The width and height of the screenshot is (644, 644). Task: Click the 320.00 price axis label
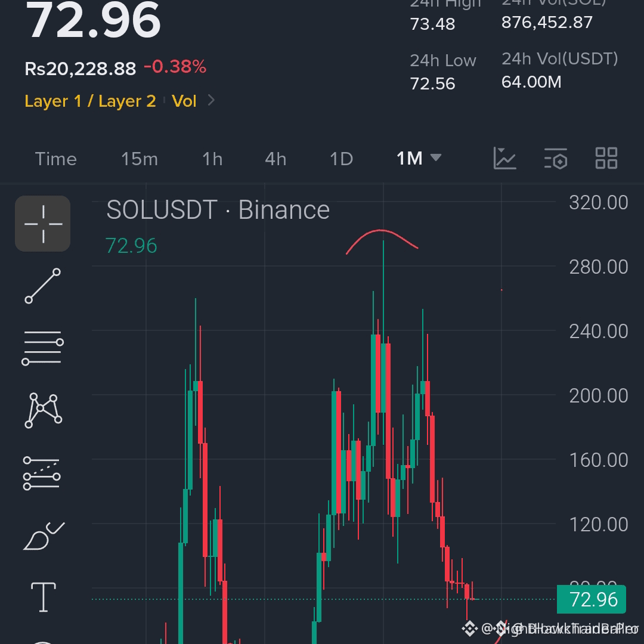[599, 203]
